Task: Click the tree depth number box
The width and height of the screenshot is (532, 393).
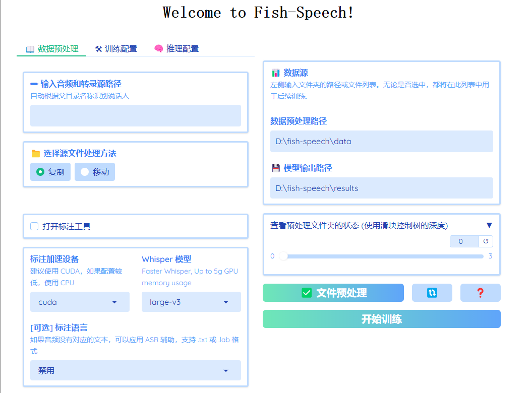Action: (x=464, y=241)
